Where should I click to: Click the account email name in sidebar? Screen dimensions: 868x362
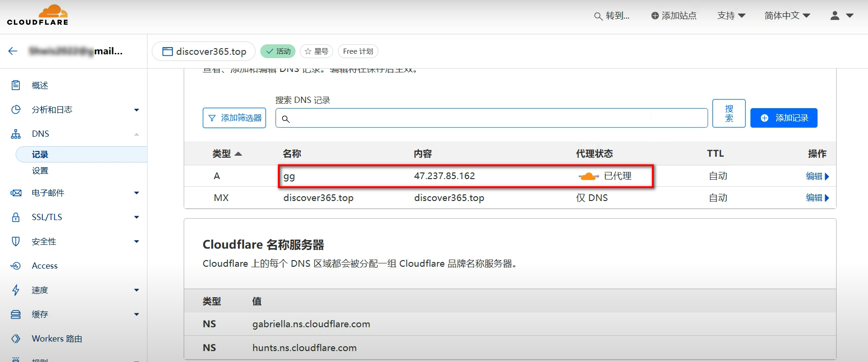coord(76,51)
